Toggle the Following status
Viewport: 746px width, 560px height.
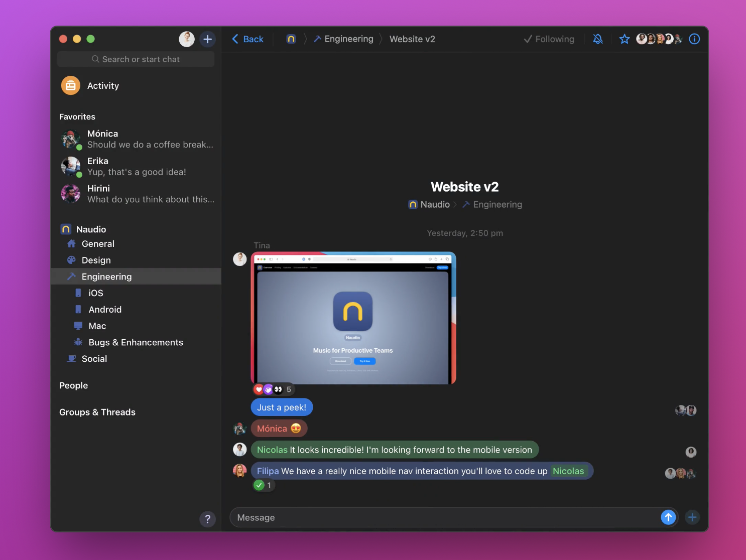tap(549, 39)
